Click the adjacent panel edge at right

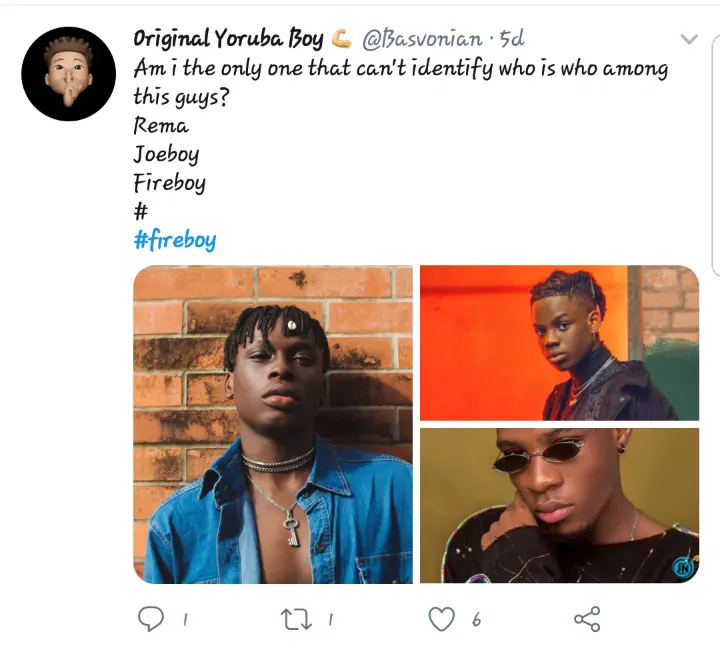(716, 156)
